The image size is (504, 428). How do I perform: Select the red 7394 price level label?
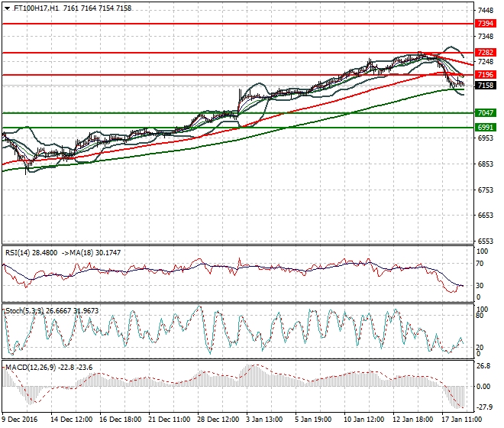[486, 24]
